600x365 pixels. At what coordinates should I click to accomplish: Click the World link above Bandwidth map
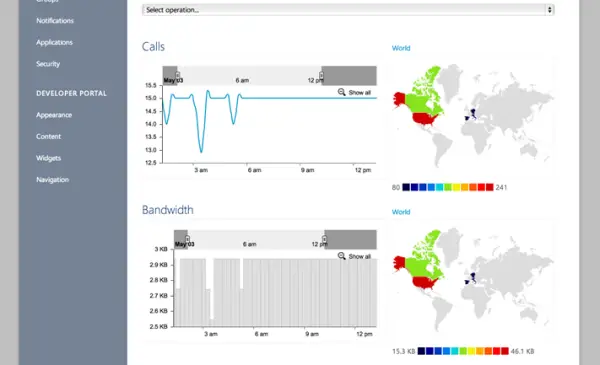pos(401,212)
